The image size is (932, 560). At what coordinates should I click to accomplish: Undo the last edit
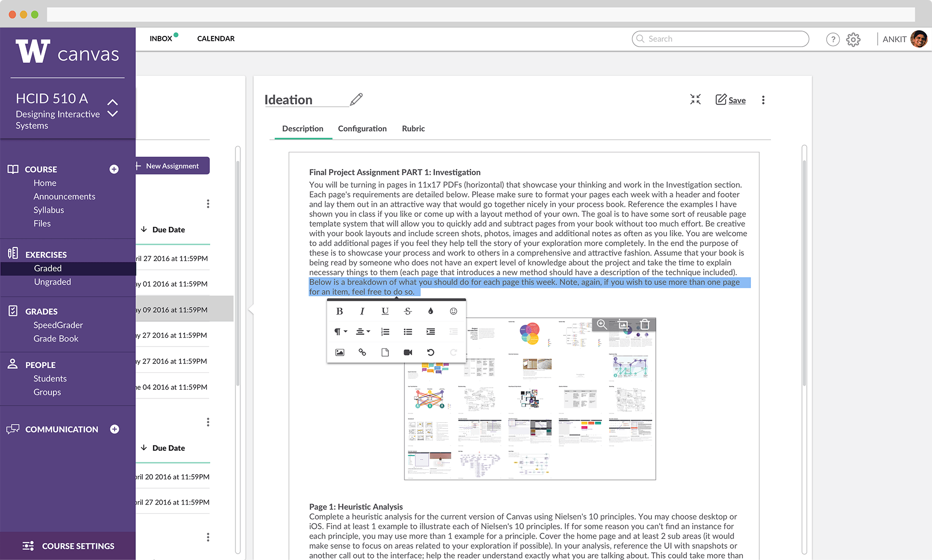pyautogui.click(x=431, y=352)
